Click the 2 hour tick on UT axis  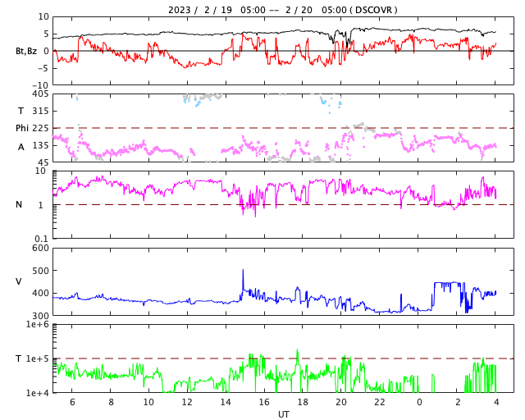458,402
